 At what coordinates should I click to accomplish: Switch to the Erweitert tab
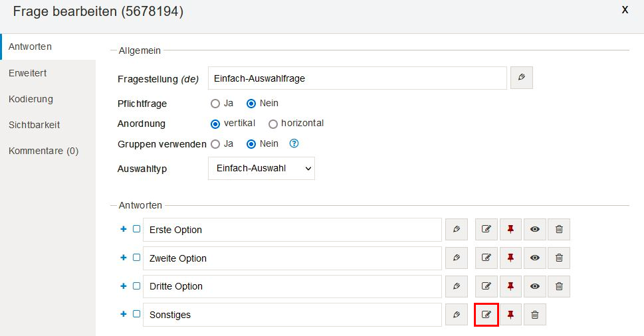coord(28,73)
